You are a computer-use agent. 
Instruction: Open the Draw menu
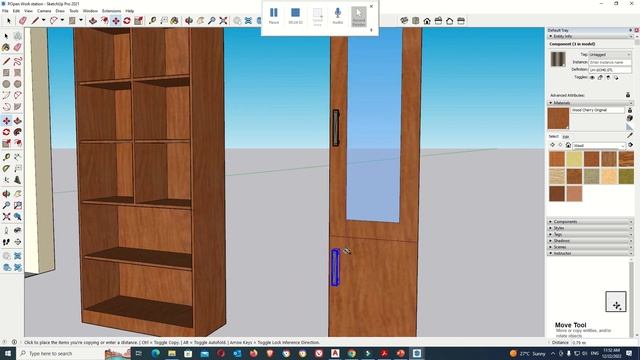click(x=60, y=11)
